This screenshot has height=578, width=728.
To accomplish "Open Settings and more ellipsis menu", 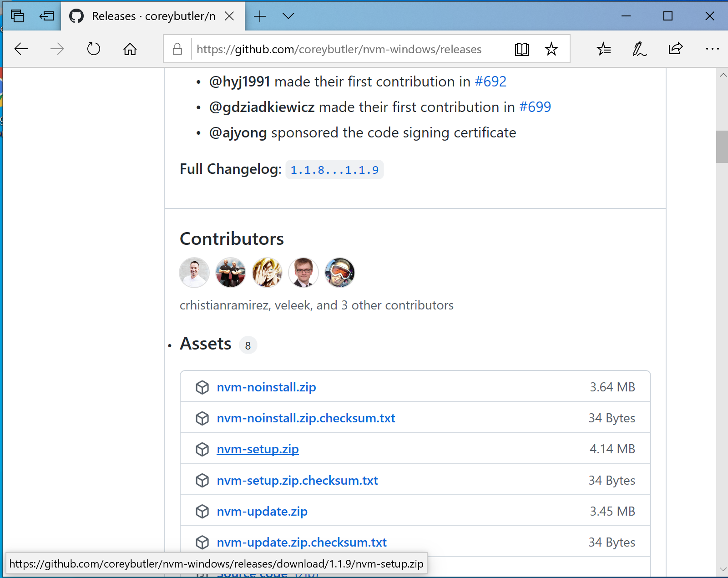I will [x=712, y=49].
